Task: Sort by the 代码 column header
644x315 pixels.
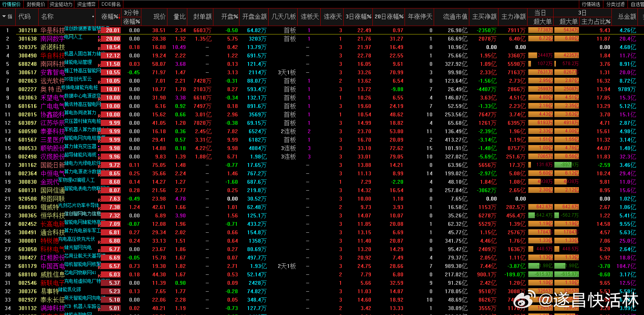Action: 25,16
